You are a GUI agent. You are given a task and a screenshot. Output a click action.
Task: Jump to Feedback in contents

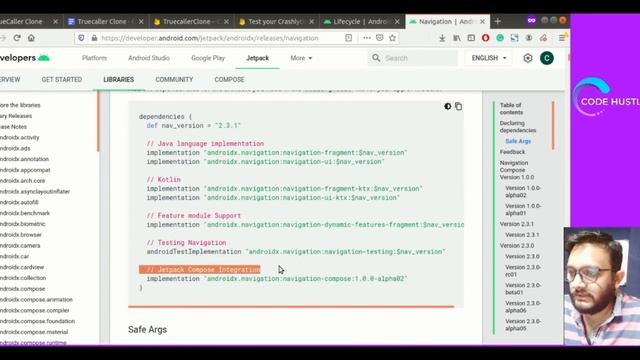(x=512, y=152)
